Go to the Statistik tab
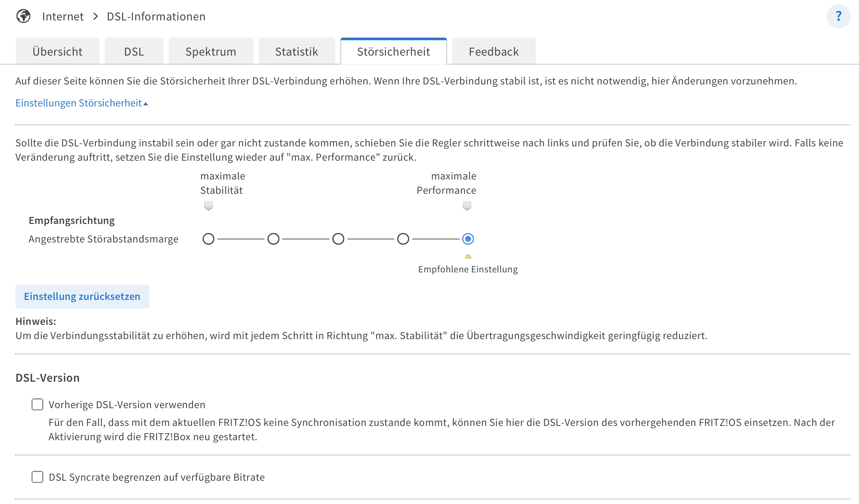 tap(296, 51)
